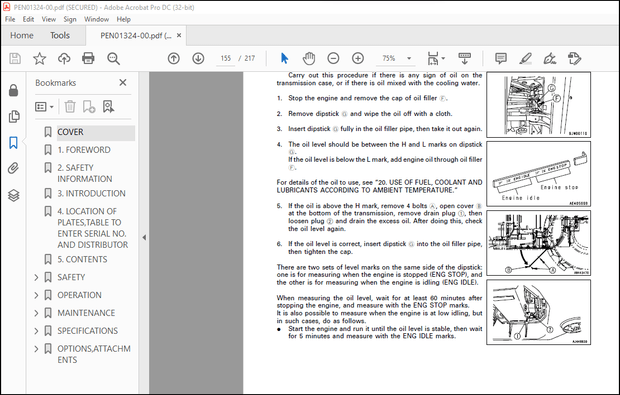Open the fit page options icon
Image resolution: width=620 pixels, height=395 pixels.
[436, 59]
